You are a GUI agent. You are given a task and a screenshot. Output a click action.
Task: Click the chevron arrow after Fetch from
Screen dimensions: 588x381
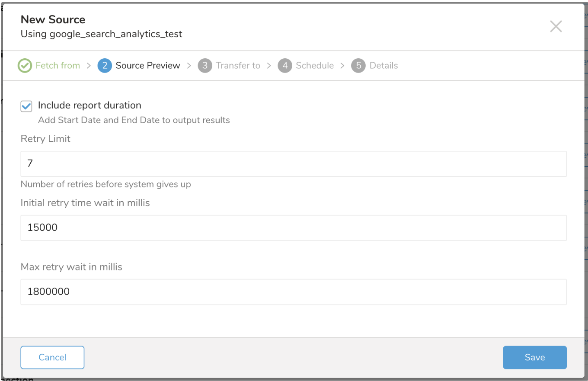[89, 66]
